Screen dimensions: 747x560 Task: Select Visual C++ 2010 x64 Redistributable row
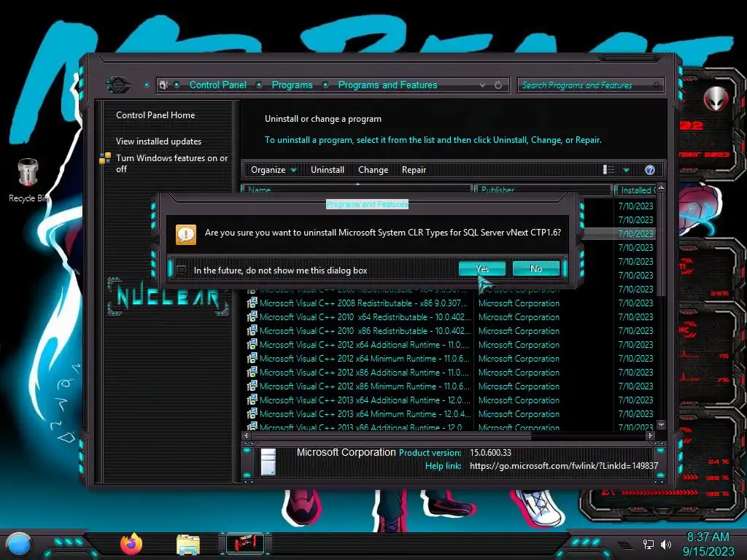(x=449, y=316)
